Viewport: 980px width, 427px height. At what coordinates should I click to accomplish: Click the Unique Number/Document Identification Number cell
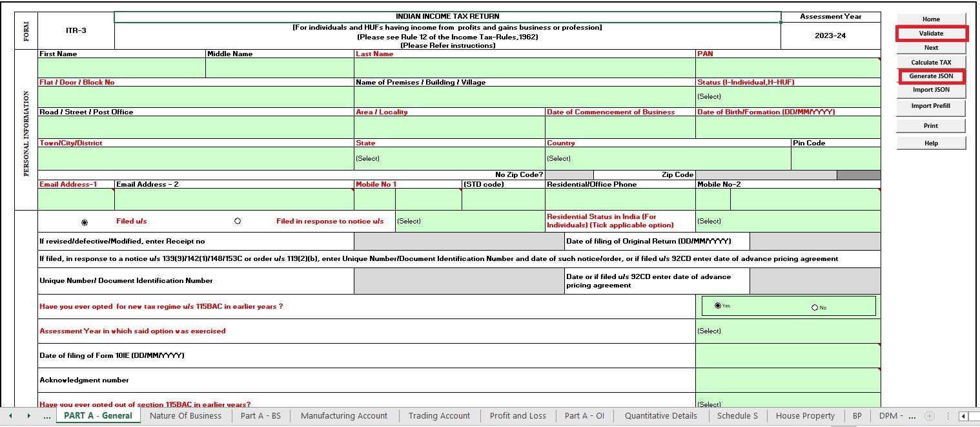(459, 280)
